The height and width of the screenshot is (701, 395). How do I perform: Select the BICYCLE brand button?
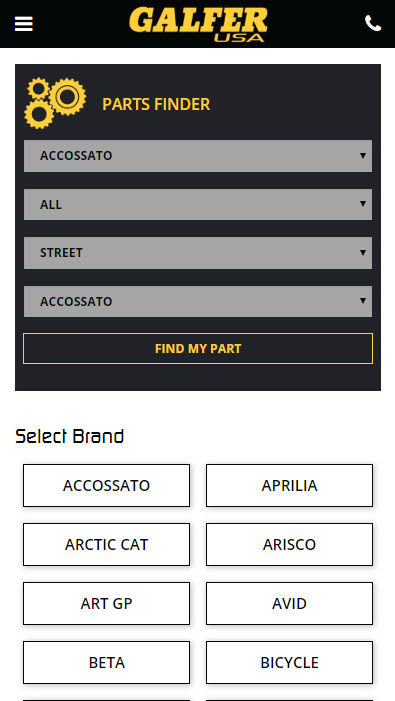(290, 663)
